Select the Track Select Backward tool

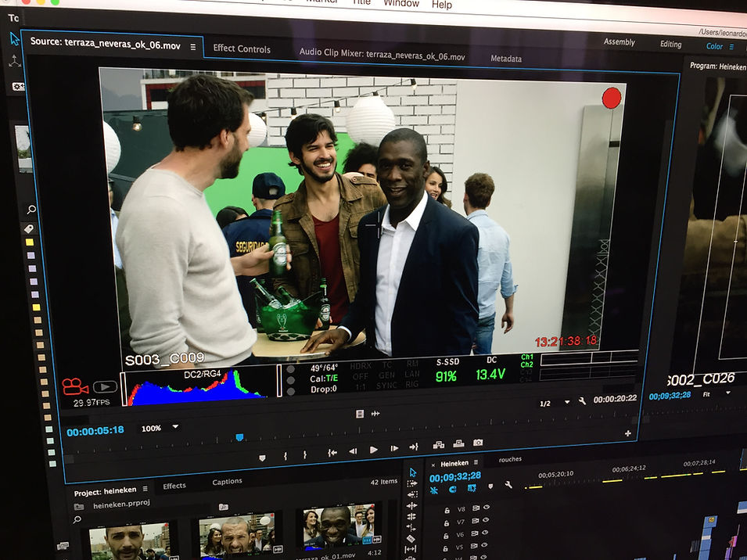click(x=412, y=494)
